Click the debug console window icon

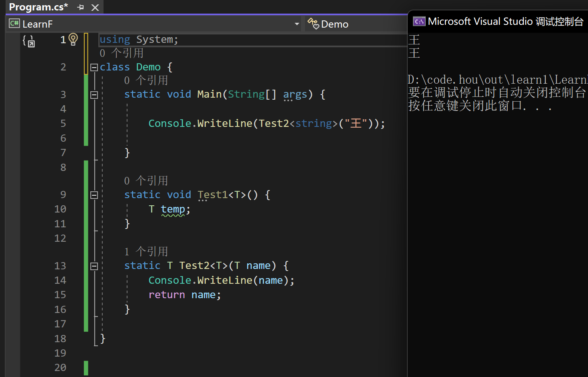point(419,21)
